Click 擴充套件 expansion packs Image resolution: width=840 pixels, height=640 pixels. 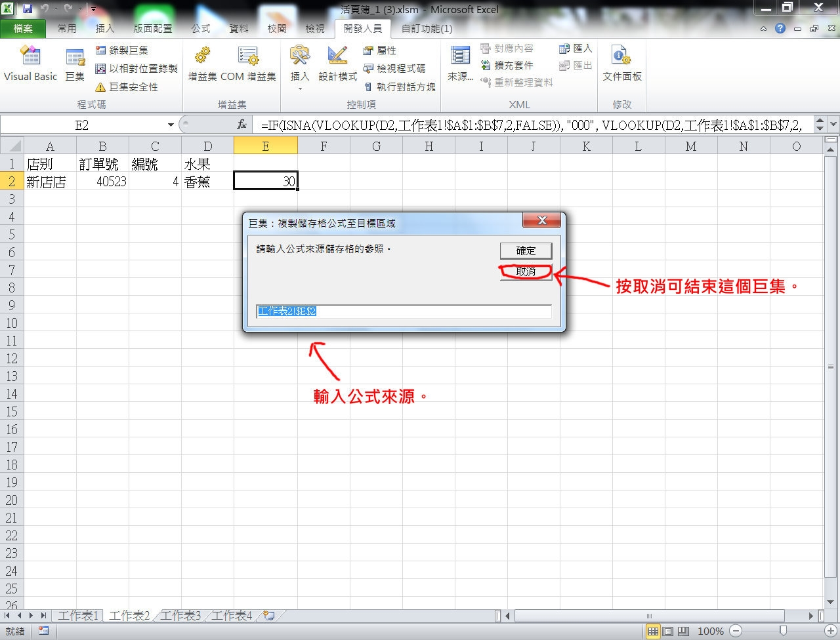coord(507,65)
